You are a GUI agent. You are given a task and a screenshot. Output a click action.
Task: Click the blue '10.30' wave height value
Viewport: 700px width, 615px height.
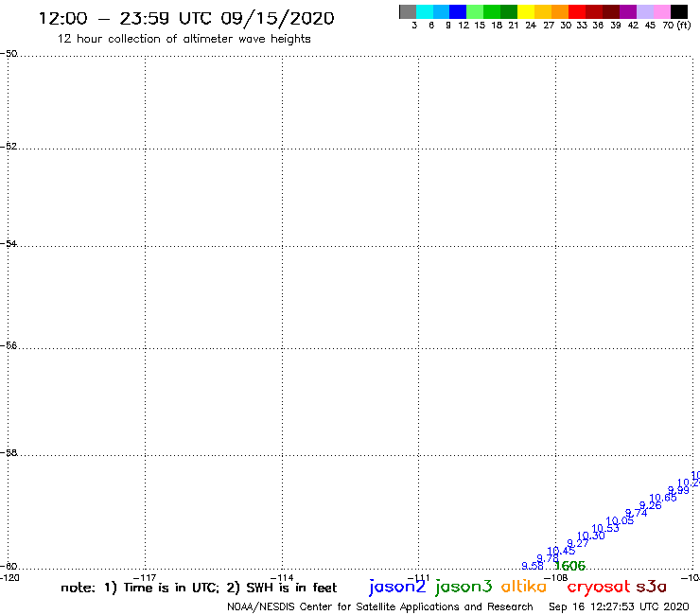pos(591,536)
